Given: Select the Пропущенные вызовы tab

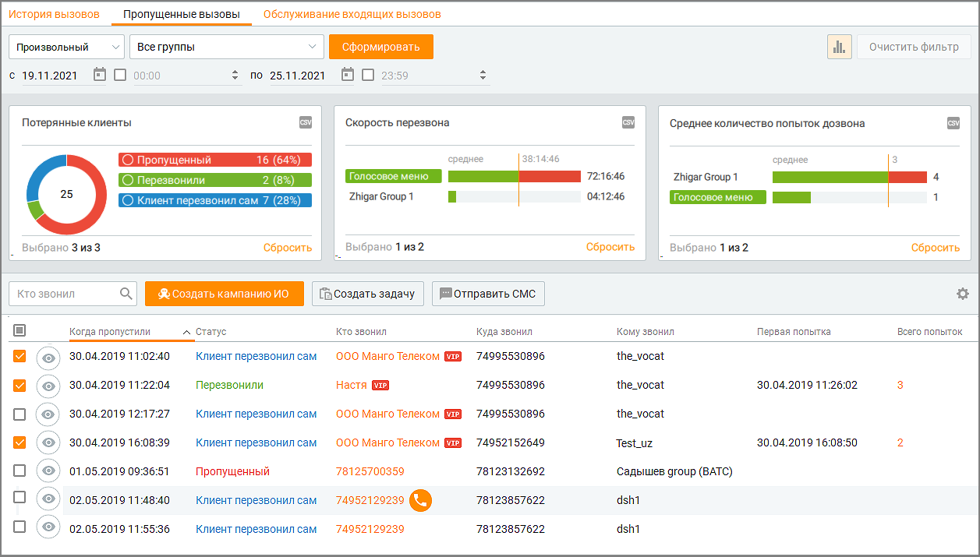Looking at the screenshot, I should pyautogui.click(x=182, y=14).
